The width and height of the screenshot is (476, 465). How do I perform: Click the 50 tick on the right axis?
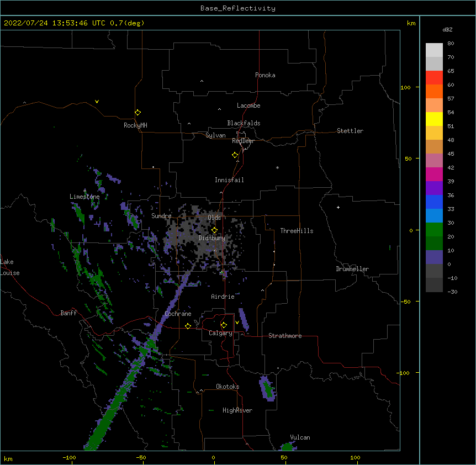pyautogui.click(x=408, y=158)
